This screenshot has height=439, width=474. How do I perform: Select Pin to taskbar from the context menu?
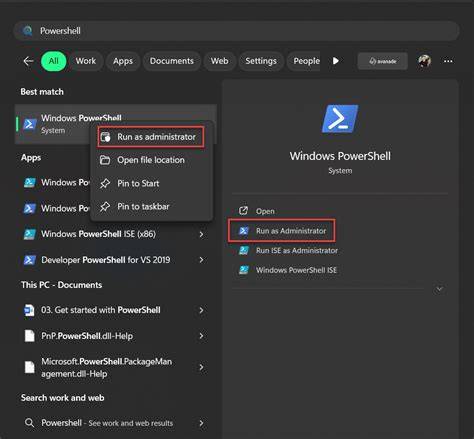click(151, 207)
